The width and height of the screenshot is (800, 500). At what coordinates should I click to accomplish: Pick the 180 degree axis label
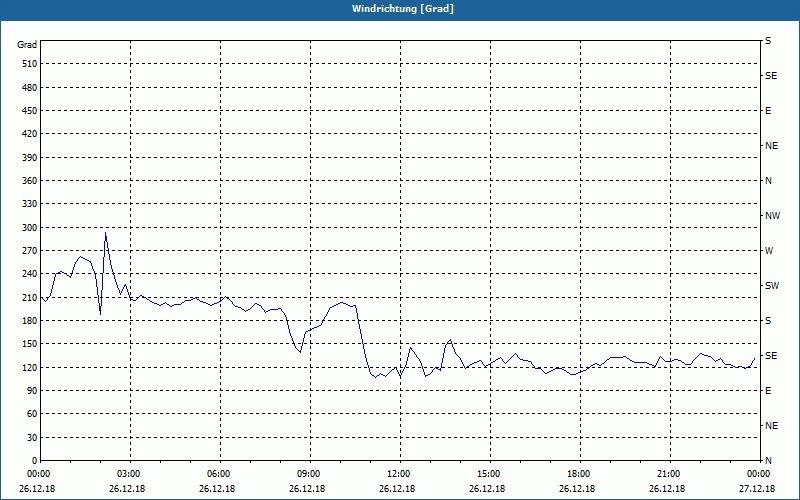click(x=30, y=321)
